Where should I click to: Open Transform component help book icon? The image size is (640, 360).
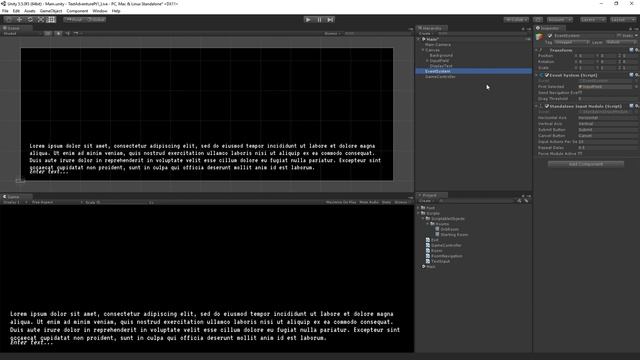(x=631, y=50)
